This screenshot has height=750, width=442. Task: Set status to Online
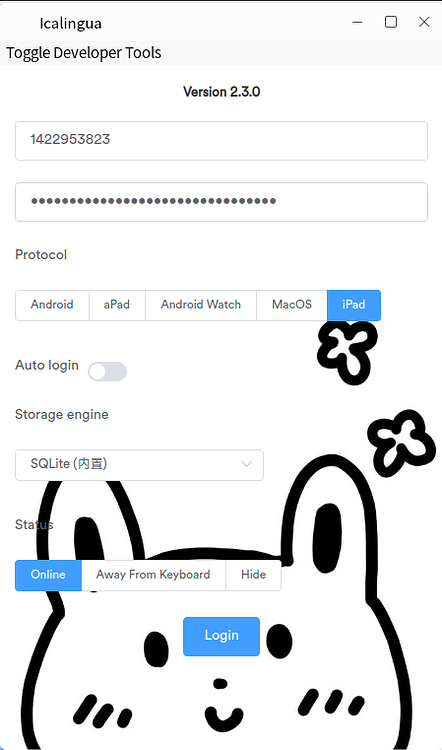[48, 575]
